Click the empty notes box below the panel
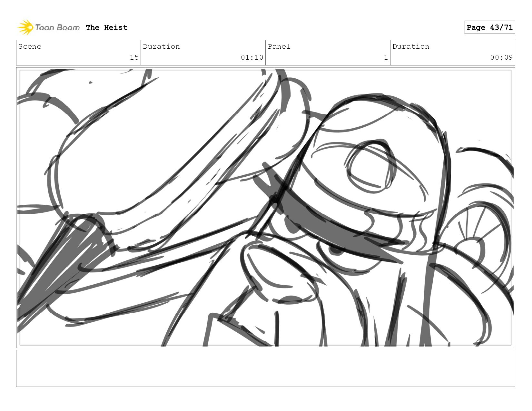The image size is (532, 411). [x=266, y=368]
